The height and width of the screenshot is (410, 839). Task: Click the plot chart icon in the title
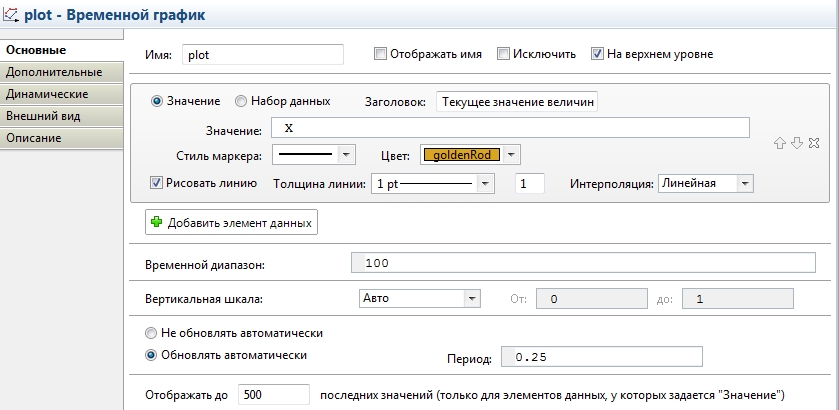[x=10, y=14]
